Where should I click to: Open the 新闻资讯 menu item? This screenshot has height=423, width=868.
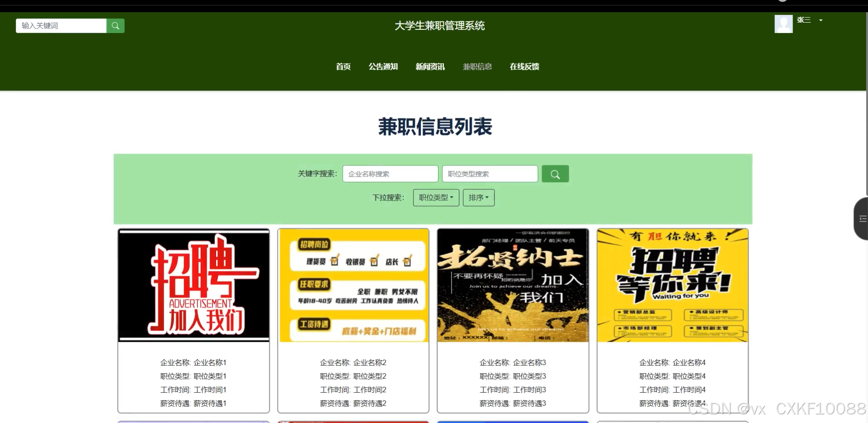430,66
